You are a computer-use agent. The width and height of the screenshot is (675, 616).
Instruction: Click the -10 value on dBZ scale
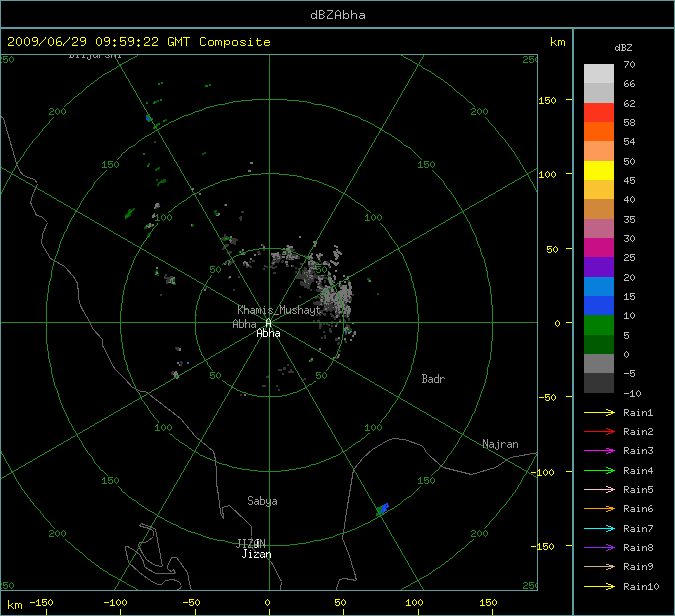632,393
